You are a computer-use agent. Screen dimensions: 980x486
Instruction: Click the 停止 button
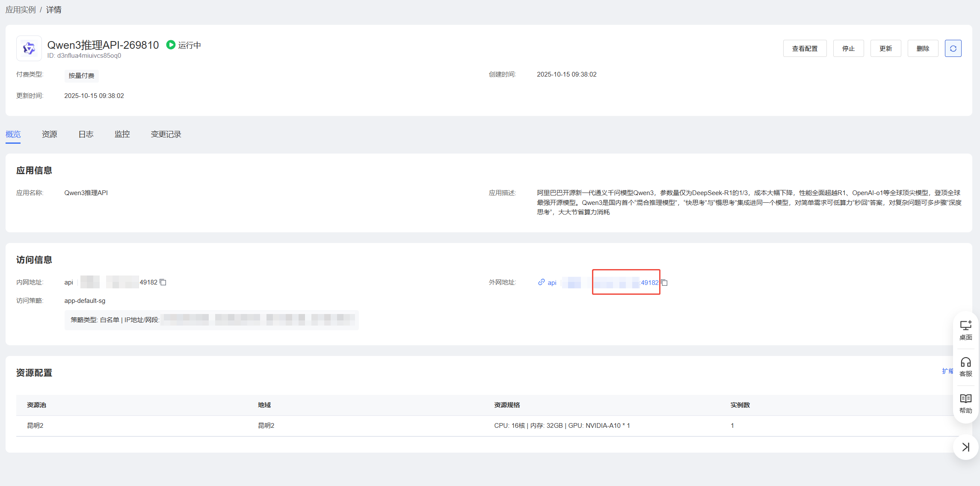pos(848,49)
